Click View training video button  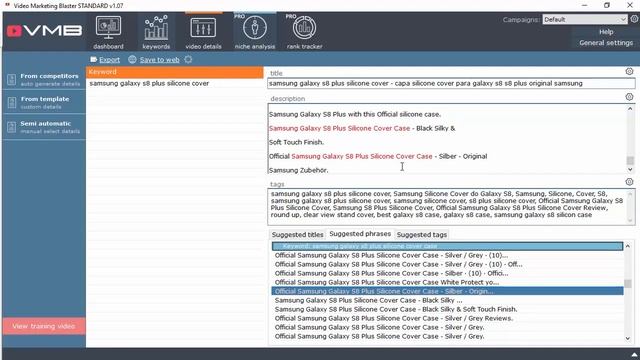click(44, 327)
